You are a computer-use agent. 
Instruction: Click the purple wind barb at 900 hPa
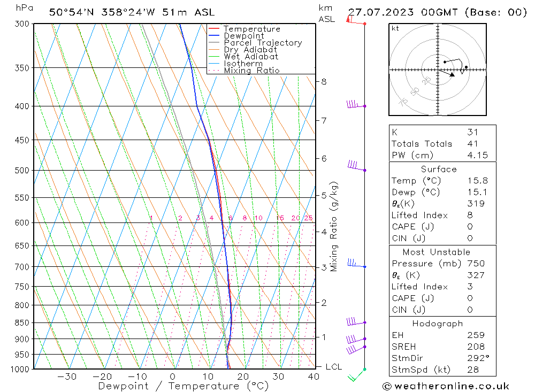[x=356, y=339]
